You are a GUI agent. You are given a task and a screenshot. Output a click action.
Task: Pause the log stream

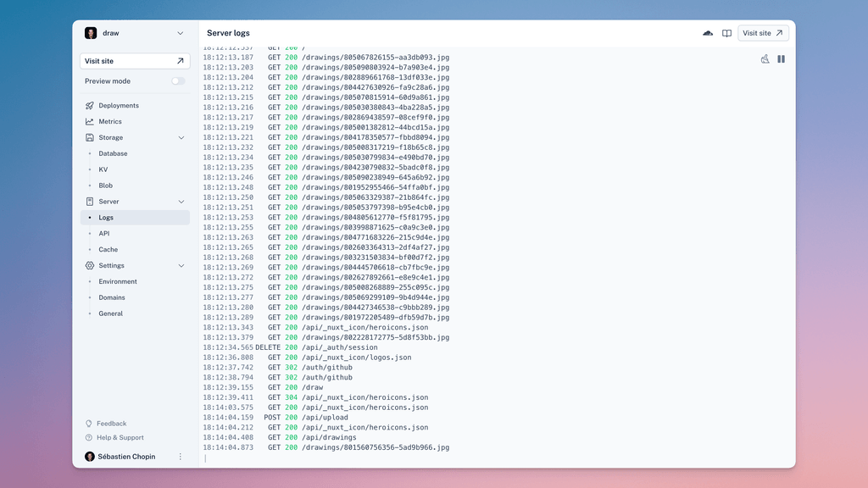coord(781,59)
